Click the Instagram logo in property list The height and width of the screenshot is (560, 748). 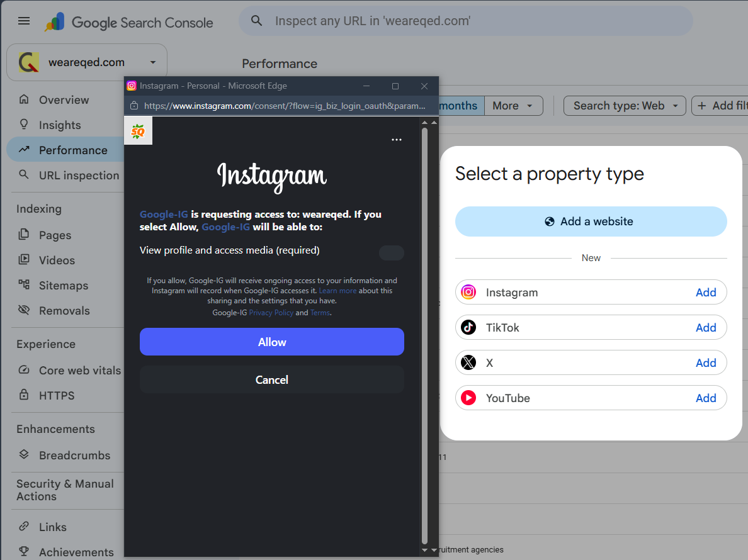click(x=468, y=292)
